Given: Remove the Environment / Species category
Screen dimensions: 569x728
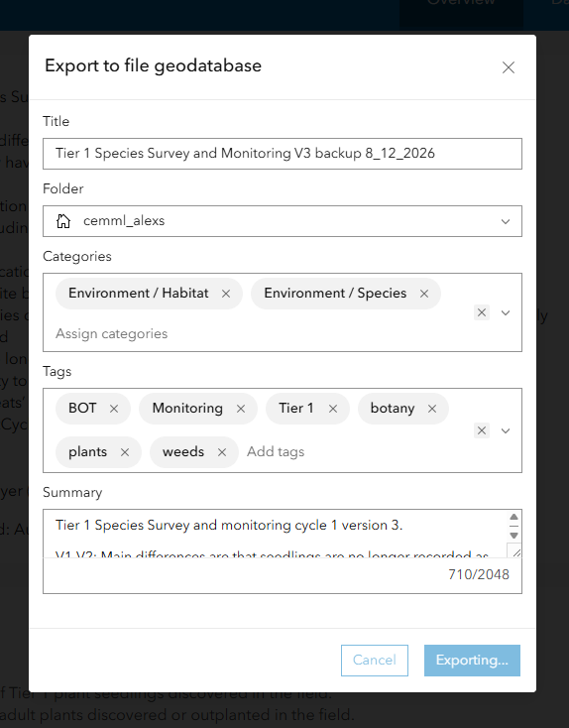Looking at the screenshot, I should coord(424,294).
